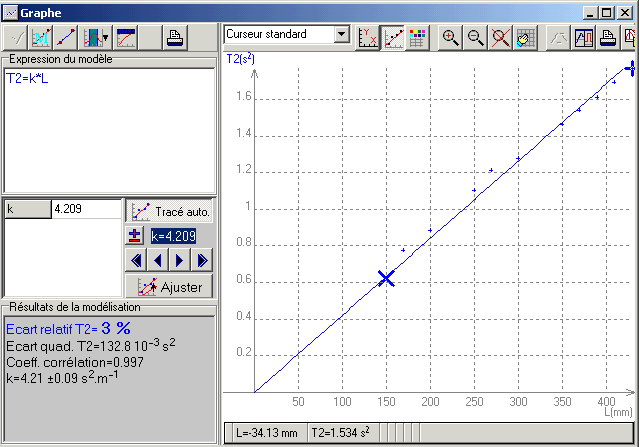The height and width of the screenshot is (447, 639).
Task: Click the 'k=4.21 ±0.09' result line
Action: [x=62, y=377]
